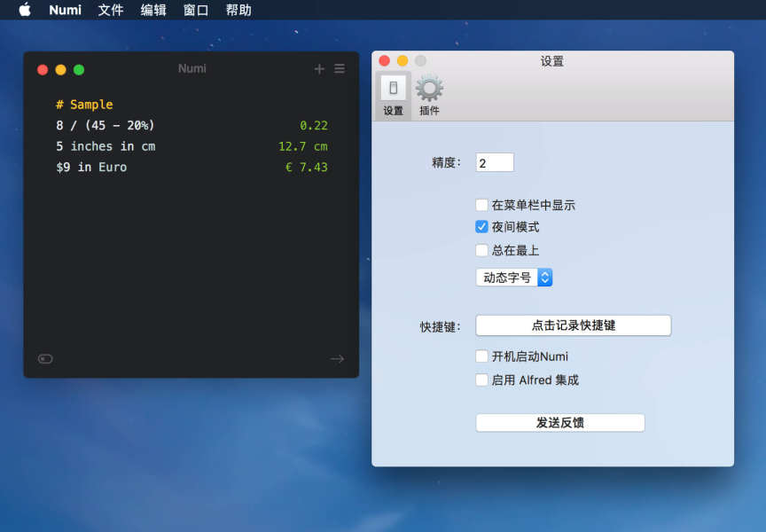Check 开机启动Numi option
Image resolution: width=766 pixels, height=532 pixels.
click(x=481, y=356)
